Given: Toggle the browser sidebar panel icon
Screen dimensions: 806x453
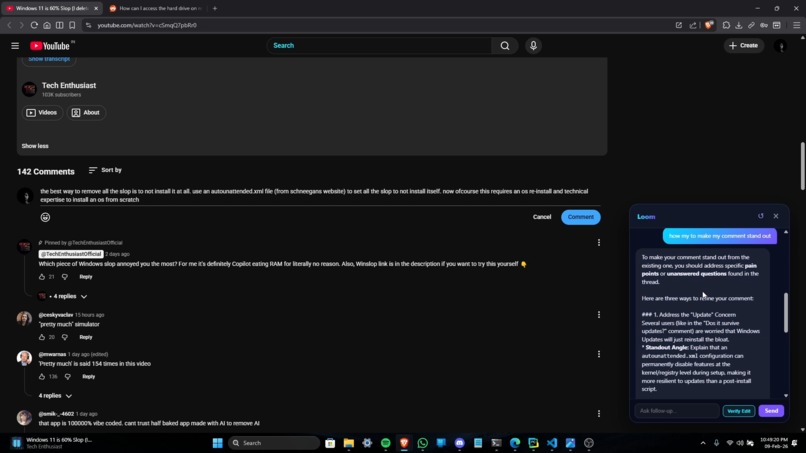Looking at the screenshot, I should click(60, 25).
